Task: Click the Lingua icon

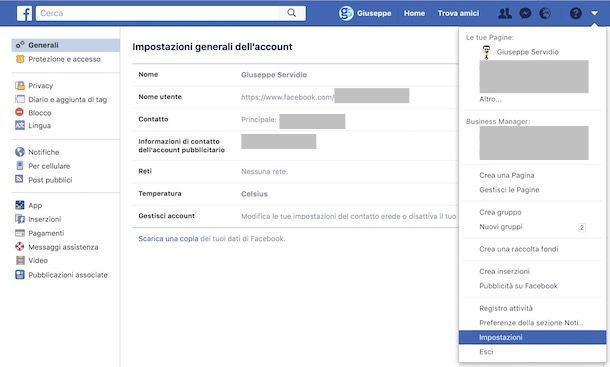Action: [20, 125]
